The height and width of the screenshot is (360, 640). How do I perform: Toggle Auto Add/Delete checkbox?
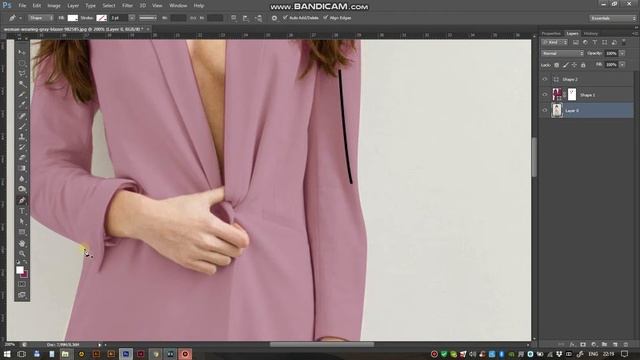coord(285,18)
